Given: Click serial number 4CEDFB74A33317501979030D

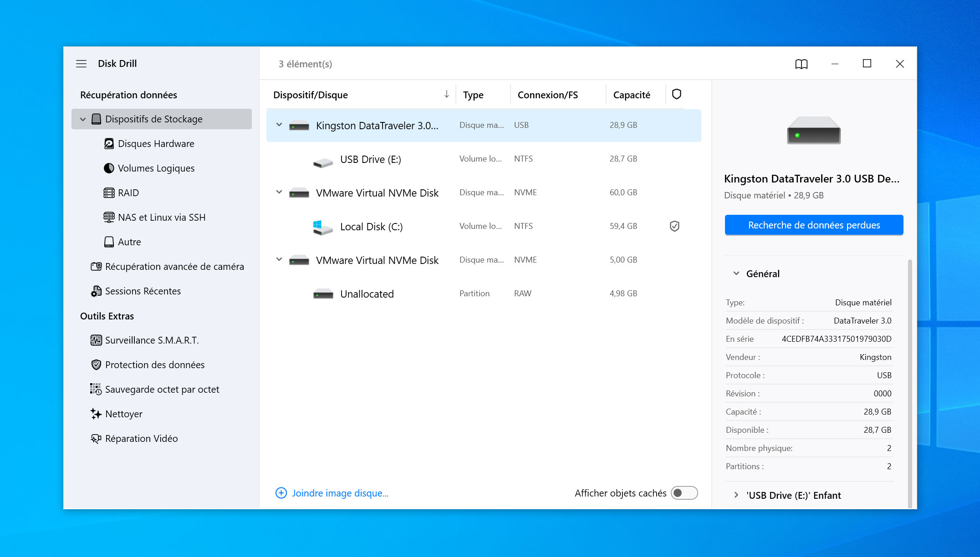Looking at the screenshot, I should click(x=837, y=339).
